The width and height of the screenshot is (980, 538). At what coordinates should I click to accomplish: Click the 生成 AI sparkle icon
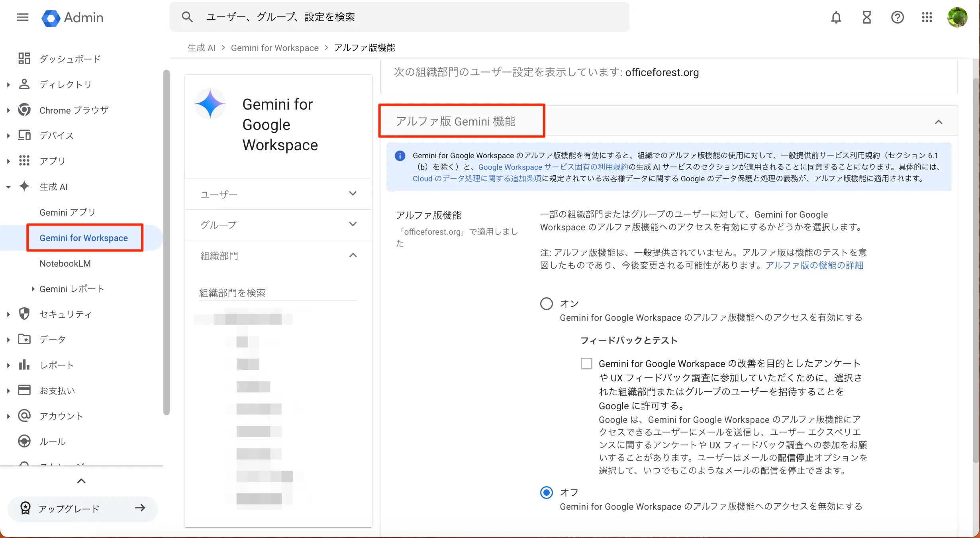24,186
